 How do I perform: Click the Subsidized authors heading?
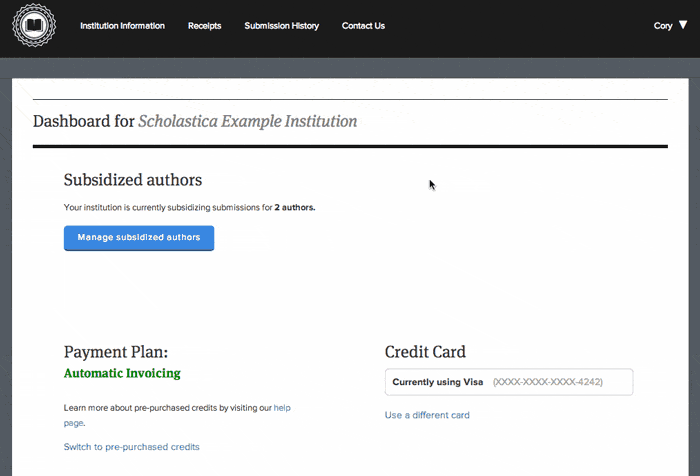[x=133, y=180]
